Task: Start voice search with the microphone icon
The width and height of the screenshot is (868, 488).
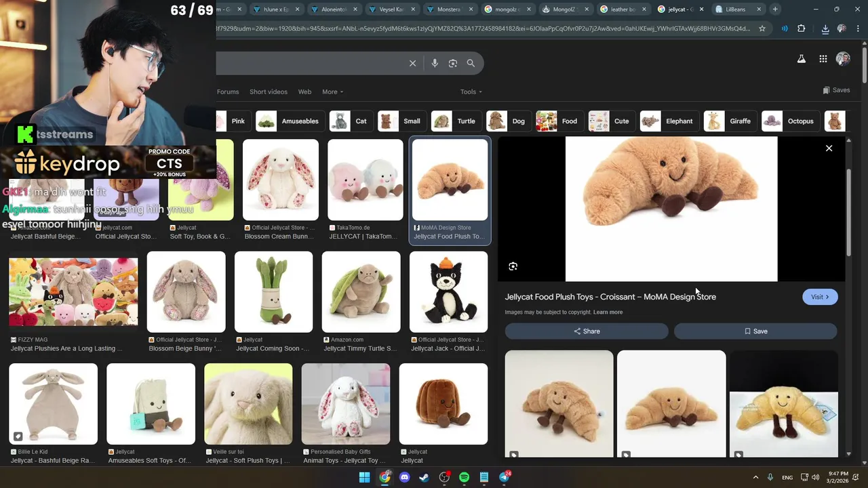Action: pos(435,63)
